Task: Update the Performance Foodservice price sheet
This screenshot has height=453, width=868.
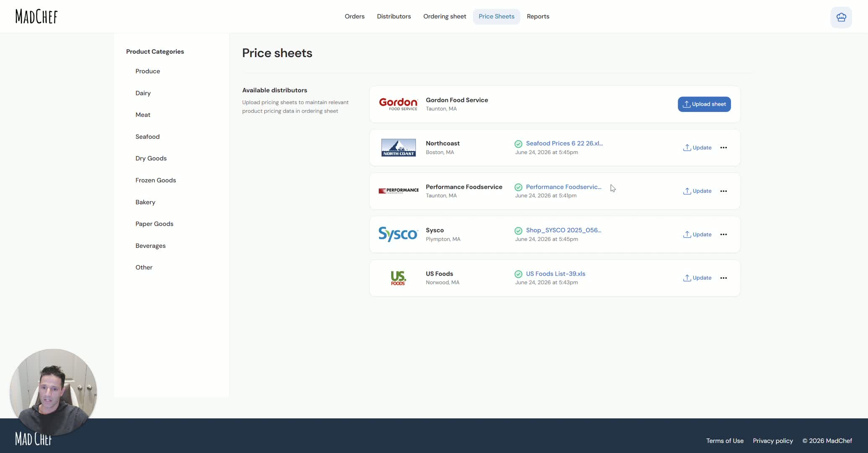Action: coord(697,191)
